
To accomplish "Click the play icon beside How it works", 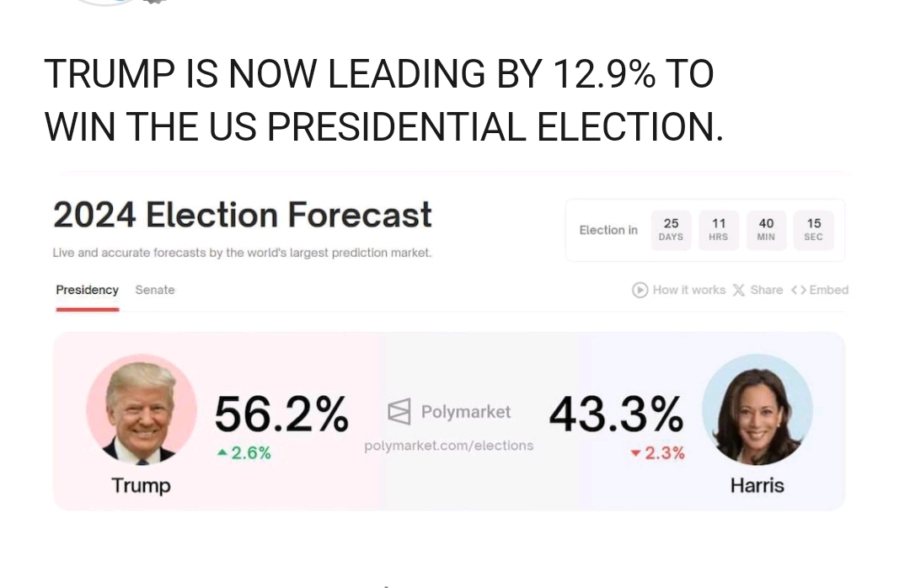I will pos(640,290).
